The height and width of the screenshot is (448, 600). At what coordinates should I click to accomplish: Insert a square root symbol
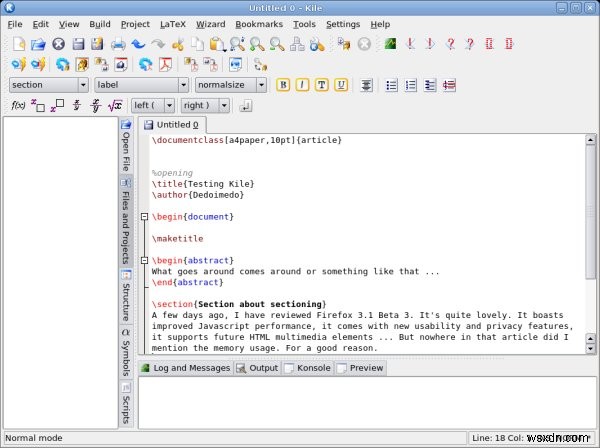coord(115,105)
